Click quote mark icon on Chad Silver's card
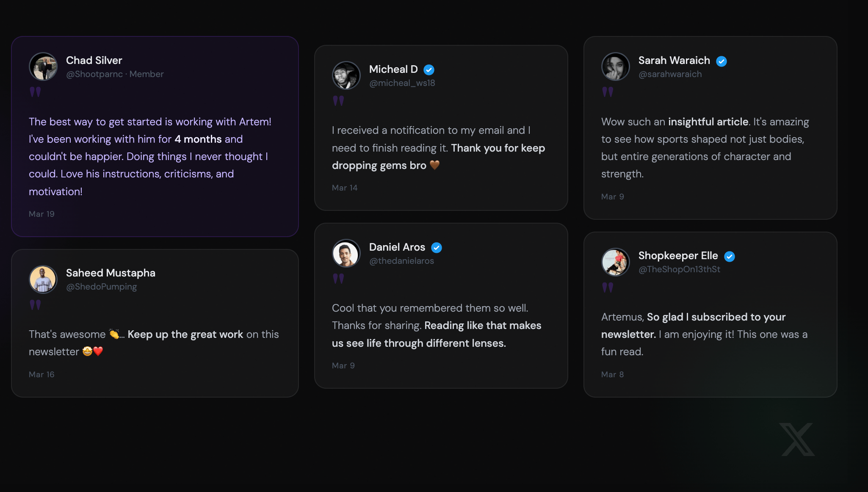The height and width of the screenshot is (492, 868). tap(35, 92)
